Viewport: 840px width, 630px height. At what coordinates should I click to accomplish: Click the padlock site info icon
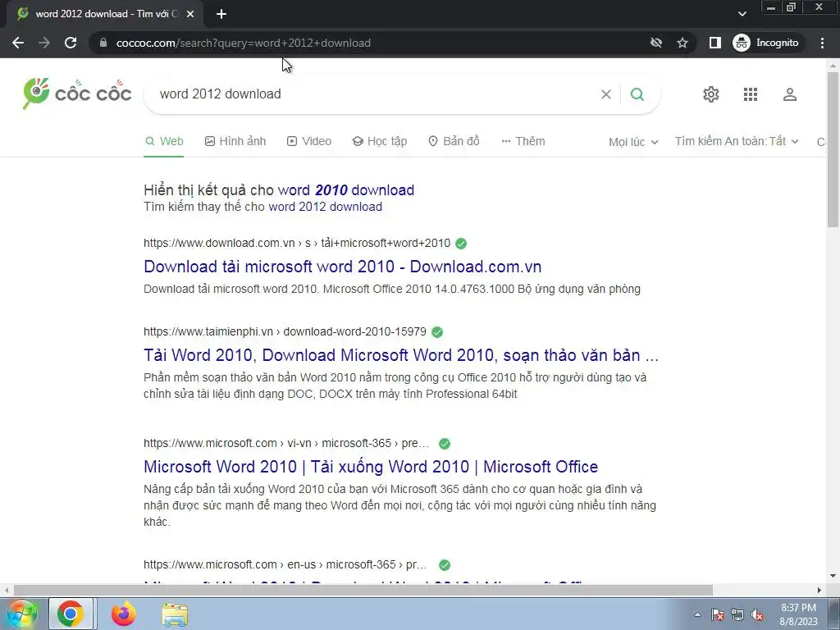point(103,43)
